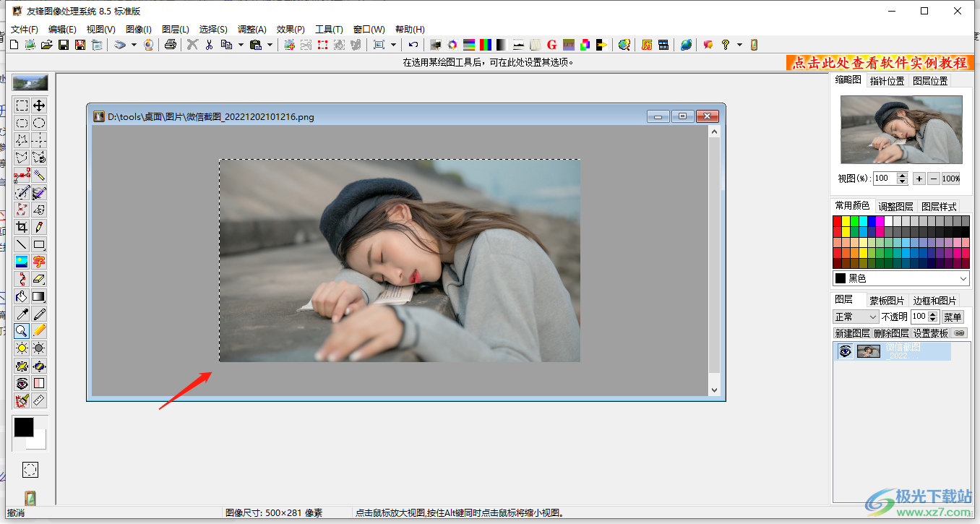Select the magic wand tool

coord(40,175)
